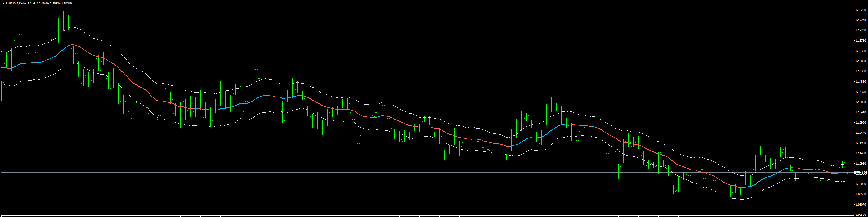Click the 1.15820 price scale label
This screenshot has height=217, width=868.
[861, 61]
